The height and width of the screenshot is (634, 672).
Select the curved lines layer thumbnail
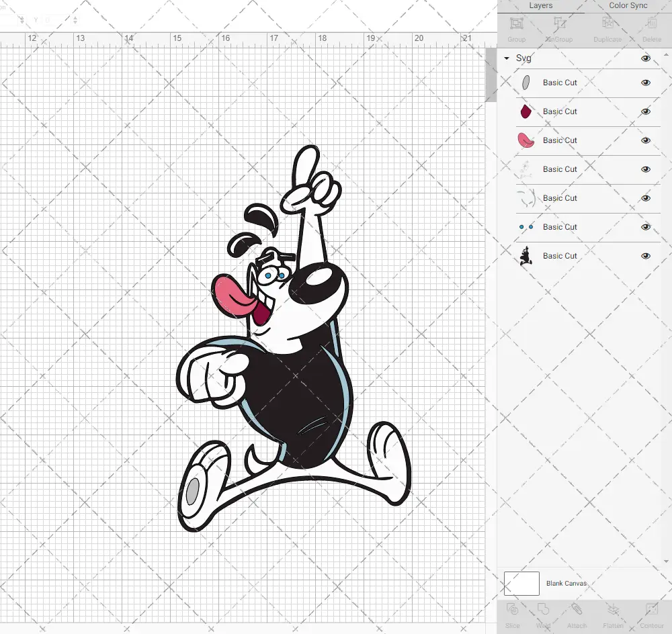coord(526,198)
